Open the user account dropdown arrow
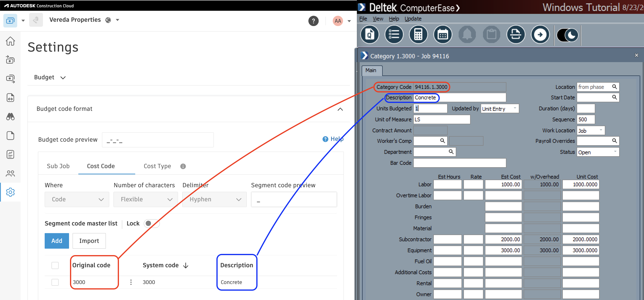Viewport: 644px width, 300px height. coord(349,21)
